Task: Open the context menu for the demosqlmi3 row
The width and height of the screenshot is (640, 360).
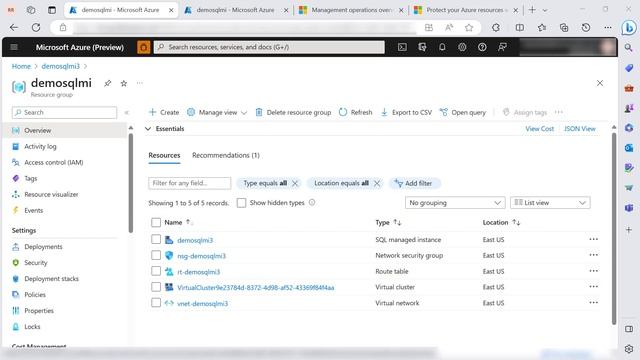Action: pyautogui.click(x=593, y=240)
